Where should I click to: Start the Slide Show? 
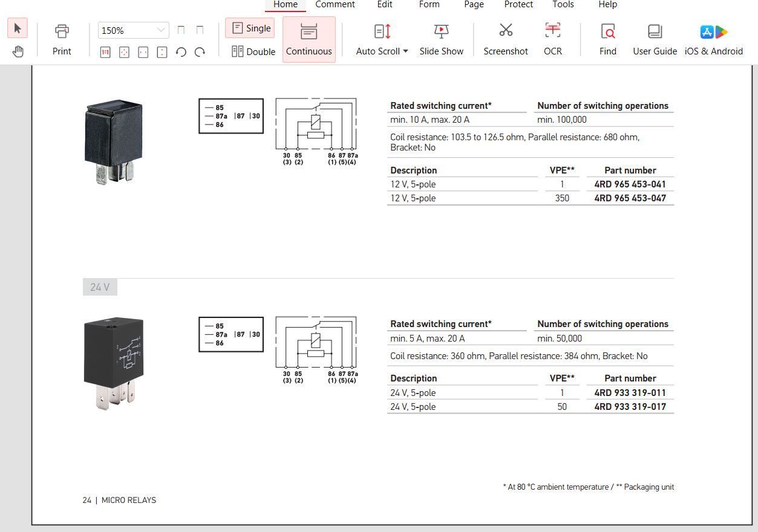tap(442, 39)
